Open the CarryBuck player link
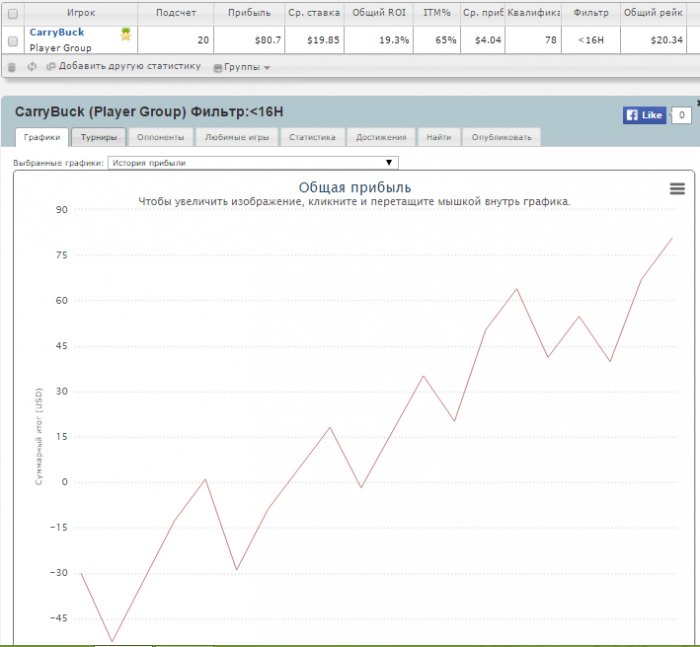Viewport: 700px width, 647px height. click(57, 32)
